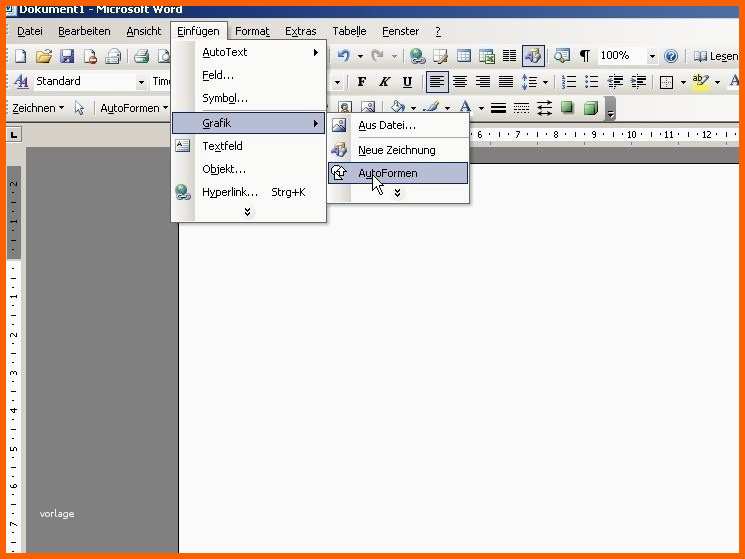Justify the text
The height and width of the screenshot is (559, 745).
coord(506,82)
